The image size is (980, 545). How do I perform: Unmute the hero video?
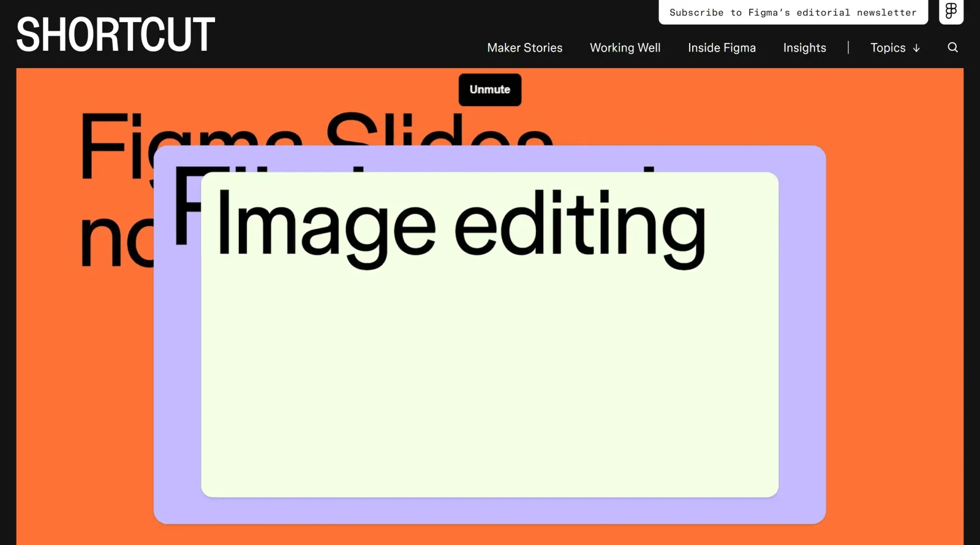pyautogui.click(x=490, y=90)
